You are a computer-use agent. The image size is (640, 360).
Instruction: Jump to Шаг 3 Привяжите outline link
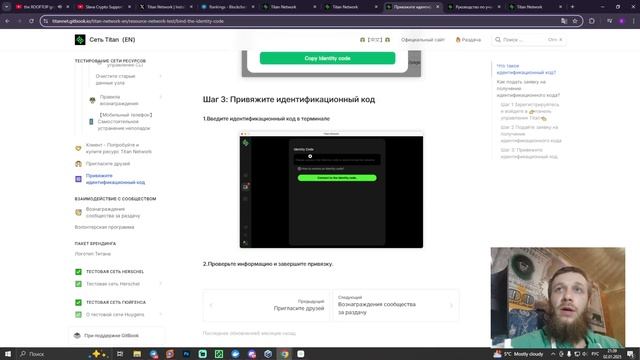tap(529, 153)
